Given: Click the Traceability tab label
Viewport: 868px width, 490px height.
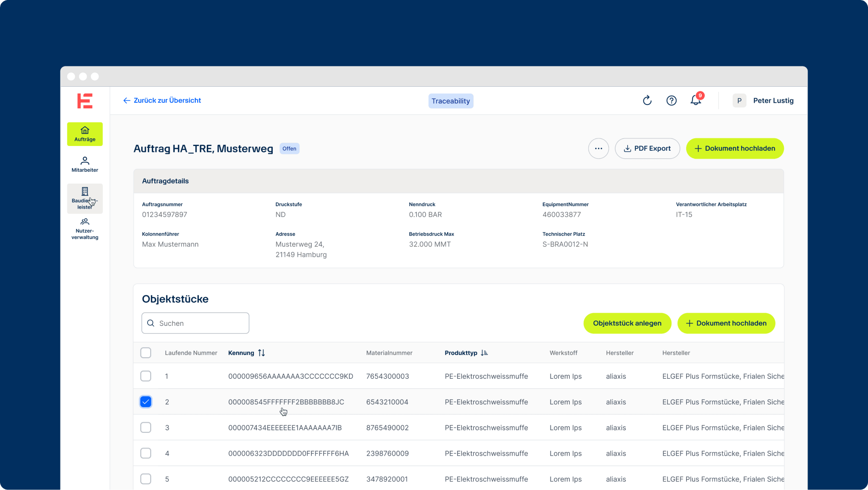Looking at the screenshot, I should click(450, 101).
